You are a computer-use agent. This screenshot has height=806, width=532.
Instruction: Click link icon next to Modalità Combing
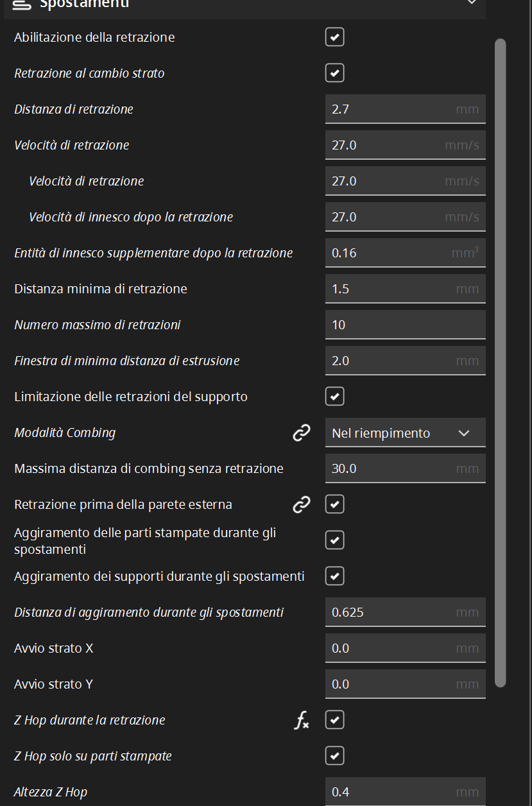tap(302, 433)
